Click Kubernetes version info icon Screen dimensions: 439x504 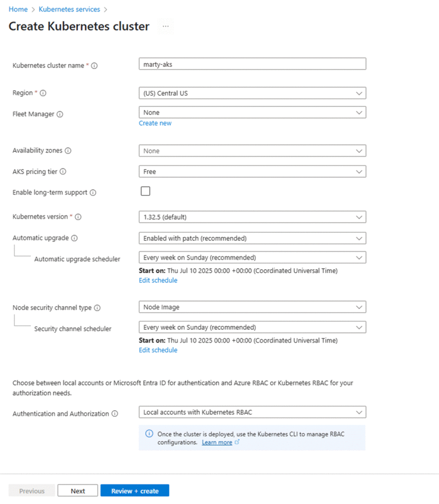pyautogui.click(x=78, y=217)
